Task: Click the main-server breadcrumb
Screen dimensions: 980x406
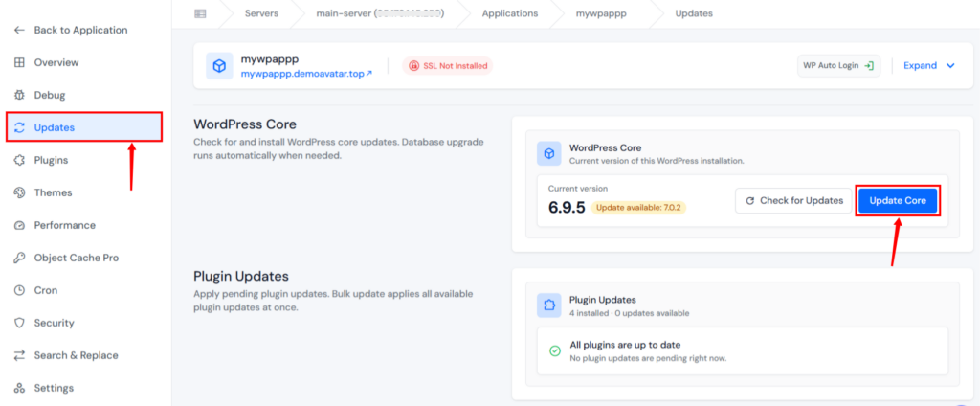Action: click(381, 13)
